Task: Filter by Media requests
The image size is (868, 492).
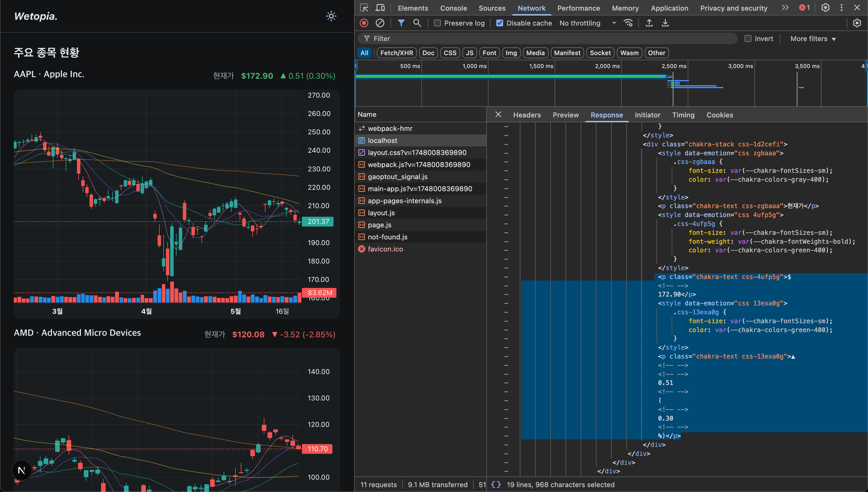Action: pos(536,53)
